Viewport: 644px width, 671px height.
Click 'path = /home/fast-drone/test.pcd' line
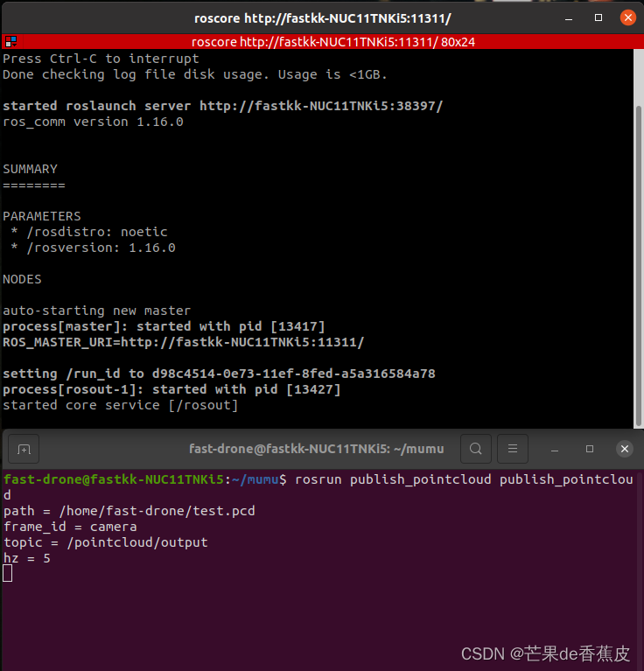(129, 511)
